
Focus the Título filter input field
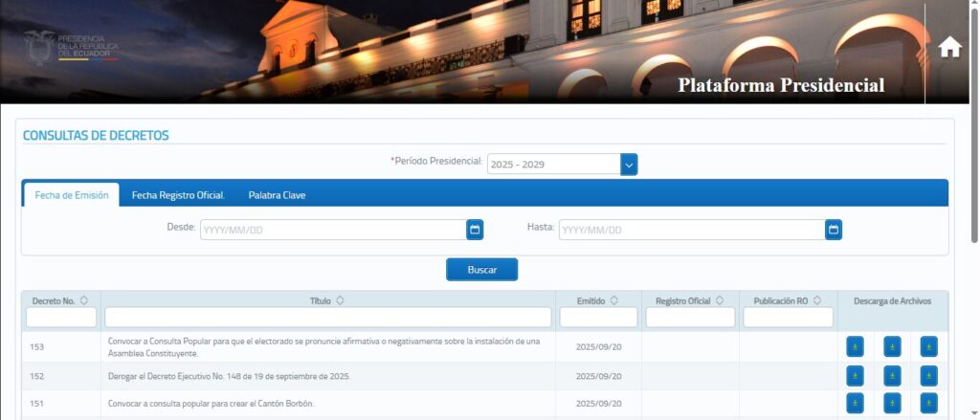[x=327, y=318]
